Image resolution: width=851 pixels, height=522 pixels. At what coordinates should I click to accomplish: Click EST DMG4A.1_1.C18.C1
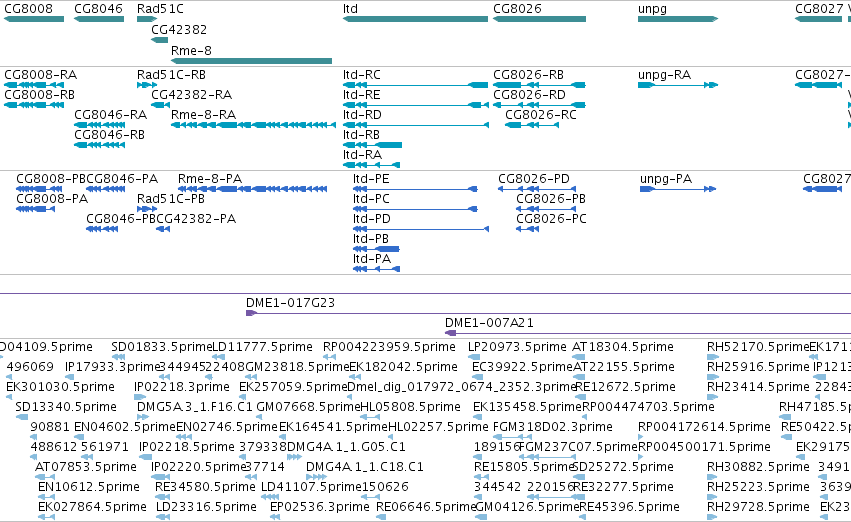click(x=365, y=467)
